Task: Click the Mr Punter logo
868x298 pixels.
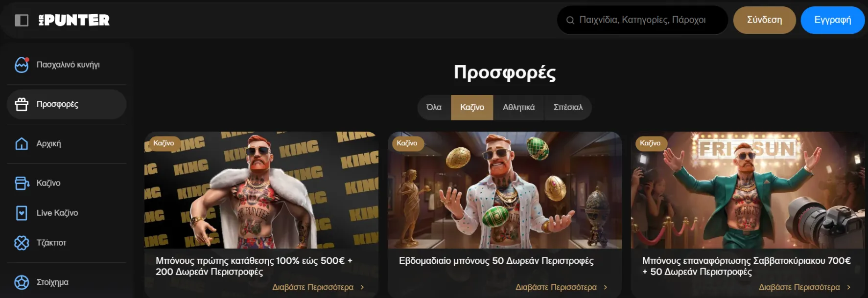Action: tap(74, 20)
